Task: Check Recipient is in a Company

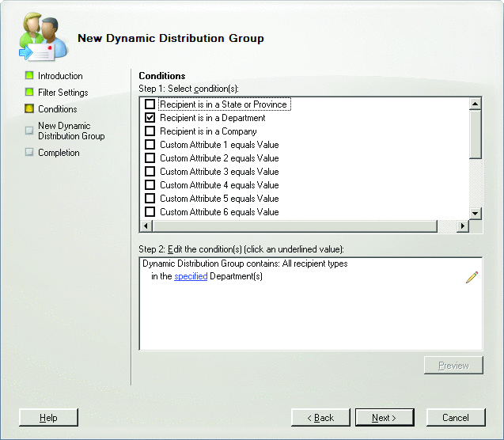Action: 150,131
